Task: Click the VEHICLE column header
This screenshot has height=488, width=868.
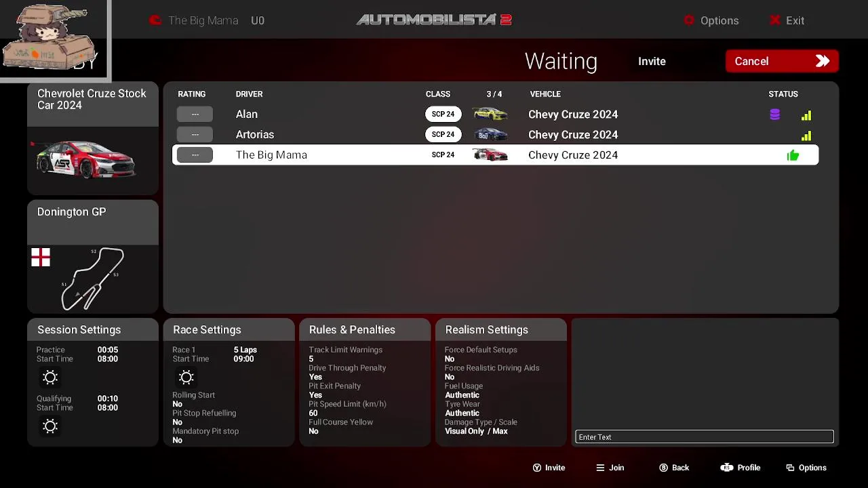Action: pyautogui.click(x=545, y=94)
